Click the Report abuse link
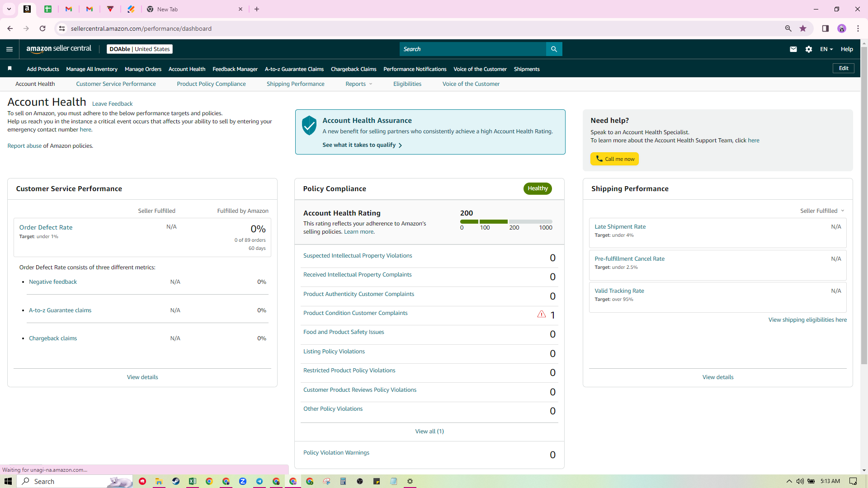Viewport: 868px width, 488px height. point(24,146)
